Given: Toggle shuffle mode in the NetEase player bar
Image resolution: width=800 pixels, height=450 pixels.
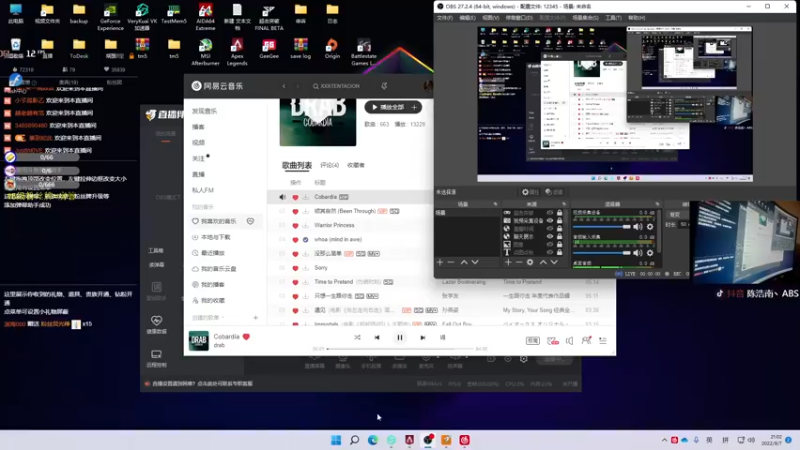Looking at the screenshot, I should [x=357, y=337].
